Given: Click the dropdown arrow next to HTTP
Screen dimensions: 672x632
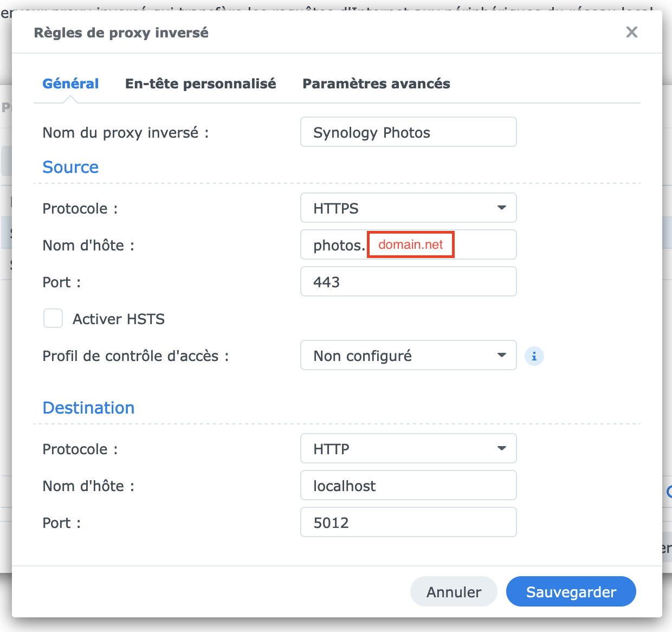Looking at the screenshot, I should pyautogui.click(x=502, y=449).
